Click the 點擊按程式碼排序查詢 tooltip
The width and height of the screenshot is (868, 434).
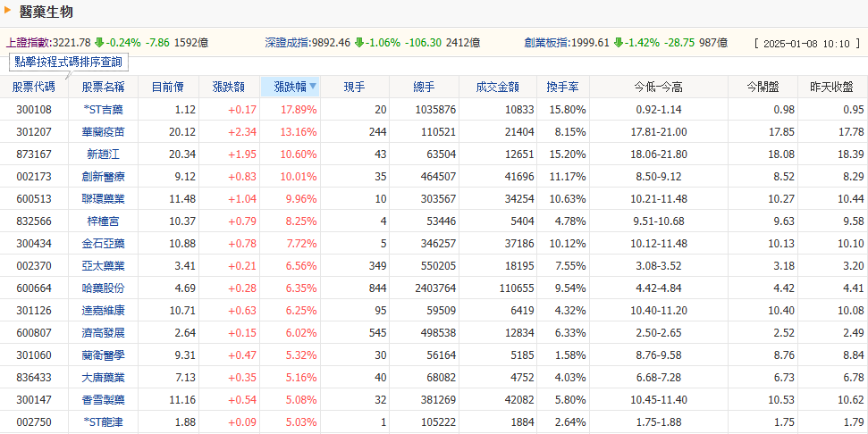click(x=68, y=62)
